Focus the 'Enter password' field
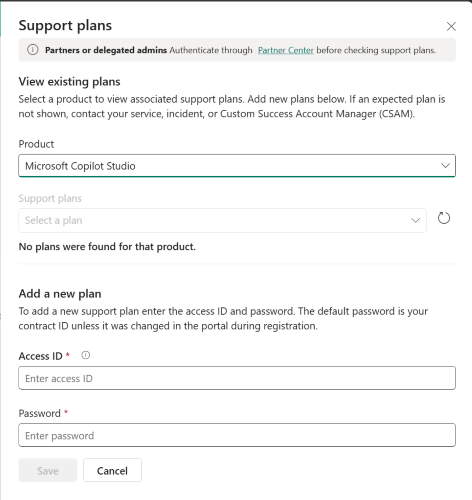 237,435
